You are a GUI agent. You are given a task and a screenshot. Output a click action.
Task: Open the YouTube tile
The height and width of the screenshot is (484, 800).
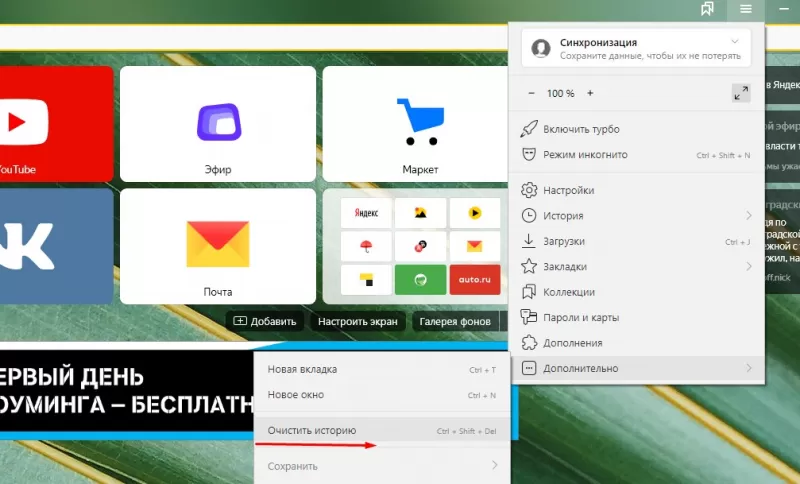click(x=57, y=124)
